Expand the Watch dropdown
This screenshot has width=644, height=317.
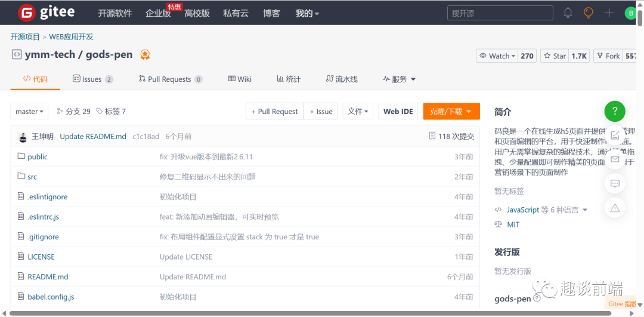pyautogui.click(x=497, y=56)
